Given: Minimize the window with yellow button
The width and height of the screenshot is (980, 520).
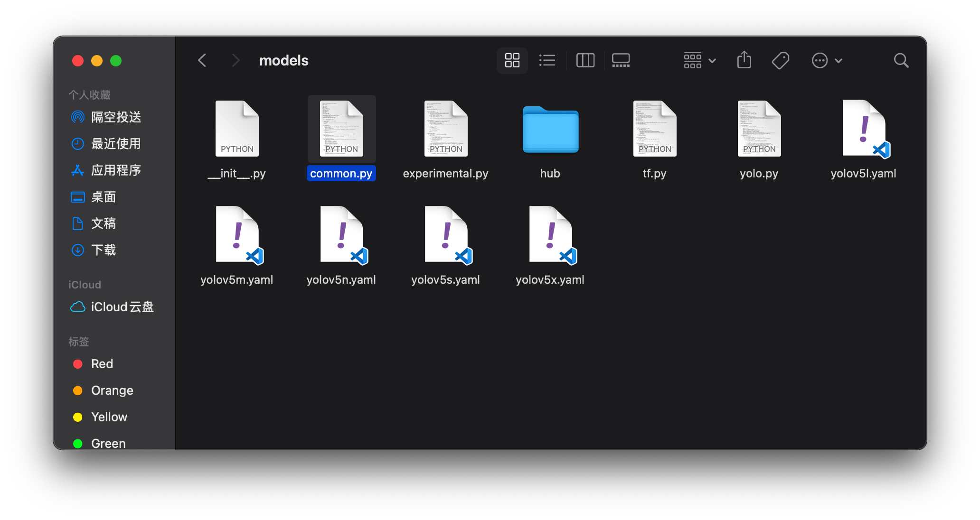Looking at the screenshot, I should (97, 61).
